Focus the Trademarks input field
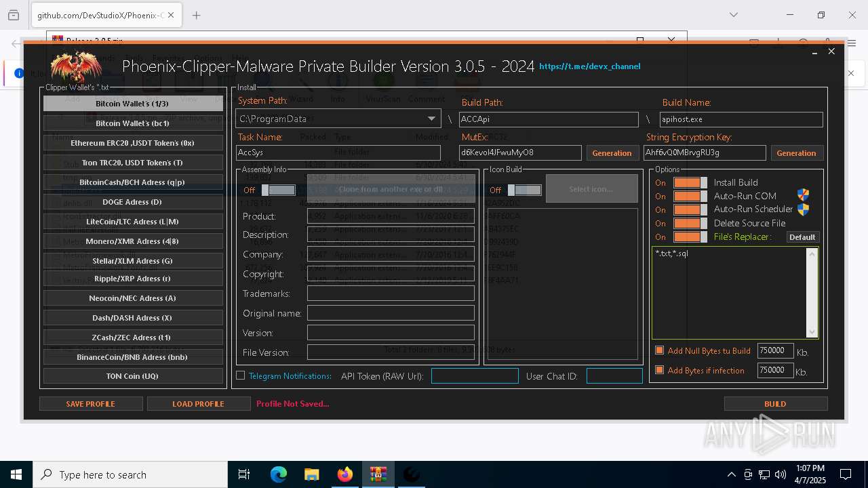The width and height of the screenshot is (868, 488). click(391, 293)
